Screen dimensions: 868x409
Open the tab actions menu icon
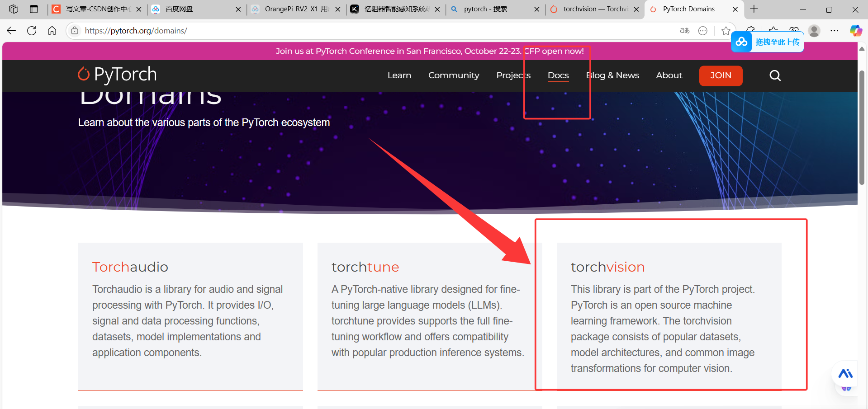(x=34, y=9)
